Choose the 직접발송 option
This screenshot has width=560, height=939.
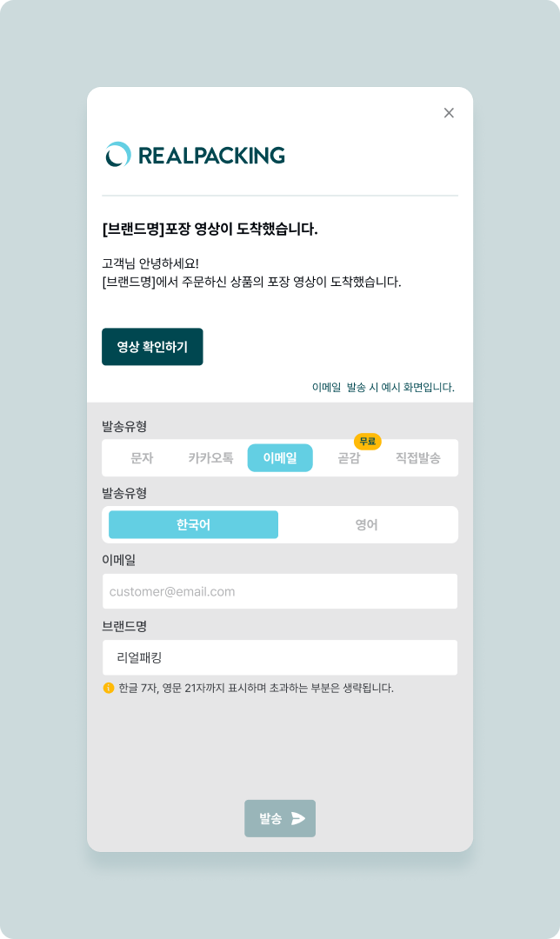coord(417,458)
